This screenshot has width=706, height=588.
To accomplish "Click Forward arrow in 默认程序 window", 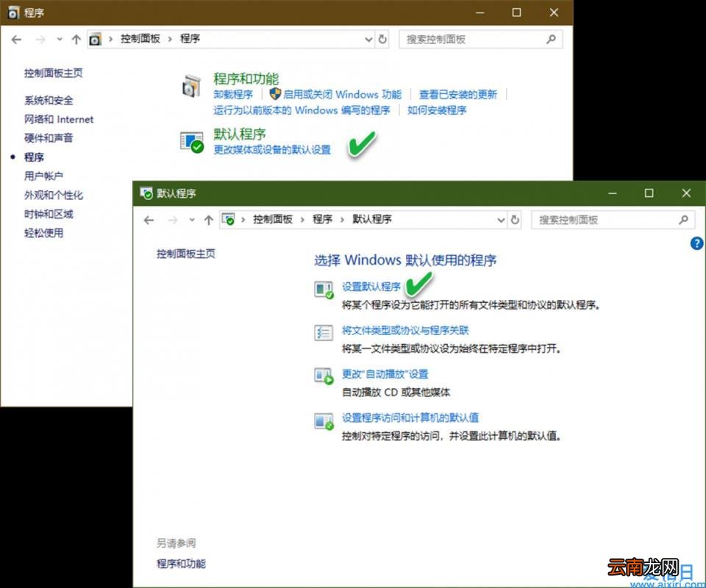I will coord(172,220).
